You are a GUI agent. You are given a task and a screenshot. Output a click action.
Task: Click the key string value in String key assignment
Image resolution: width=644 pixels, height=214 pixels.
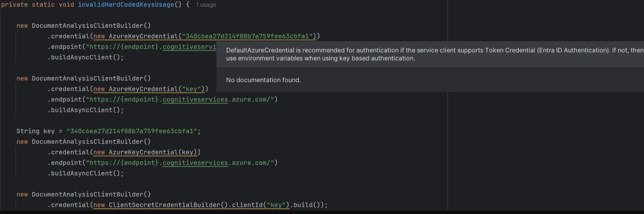[132, 131]
